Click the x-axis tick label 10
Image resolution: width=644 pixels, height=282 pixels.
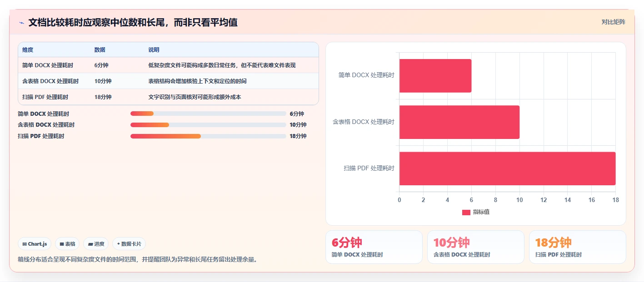point(519,200)
